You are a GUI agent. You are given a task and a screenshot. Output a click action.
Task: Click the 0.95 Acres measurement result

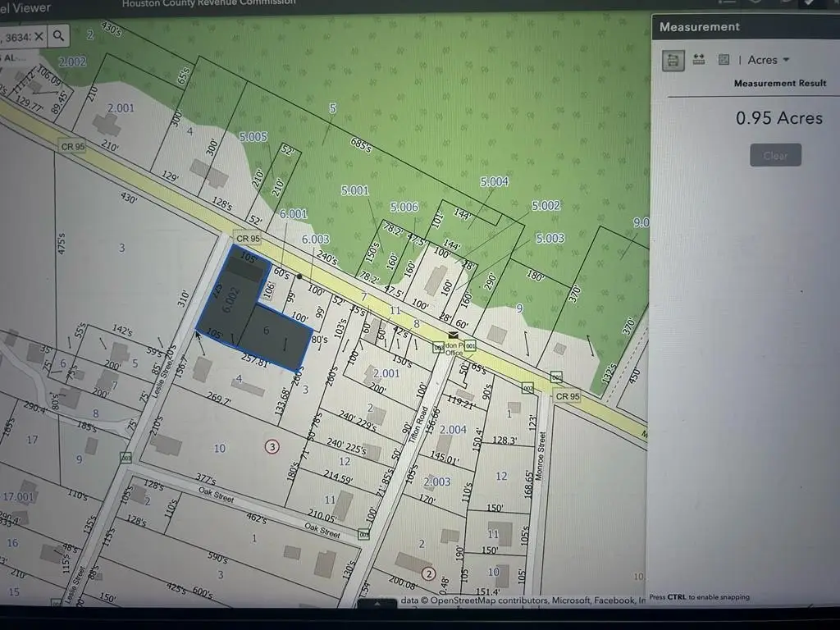click(x=778, y=118)
